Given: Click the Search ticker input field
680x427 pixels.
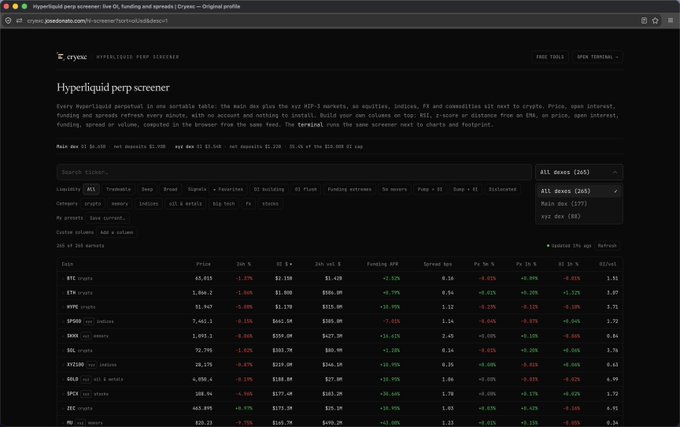Looking at the screenshot, I should [x=294, y=172].
